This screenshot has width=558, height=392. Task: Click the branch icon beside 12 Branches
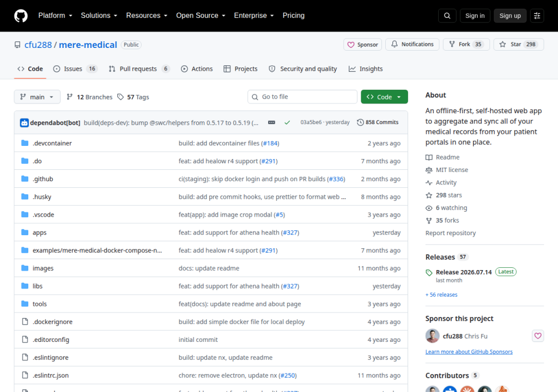pyautogui.click(x=69, y=97)
